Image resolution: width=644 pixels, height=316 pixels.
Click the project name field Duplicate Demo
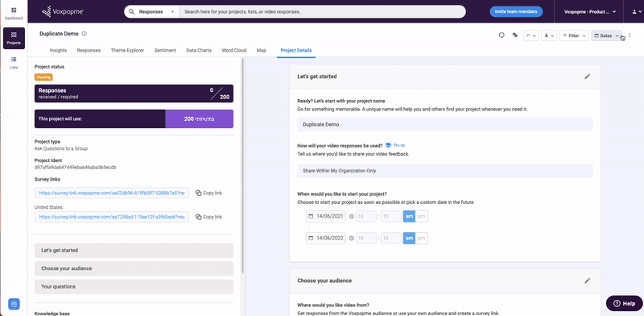pyautogui.click(x=445, y=124)
